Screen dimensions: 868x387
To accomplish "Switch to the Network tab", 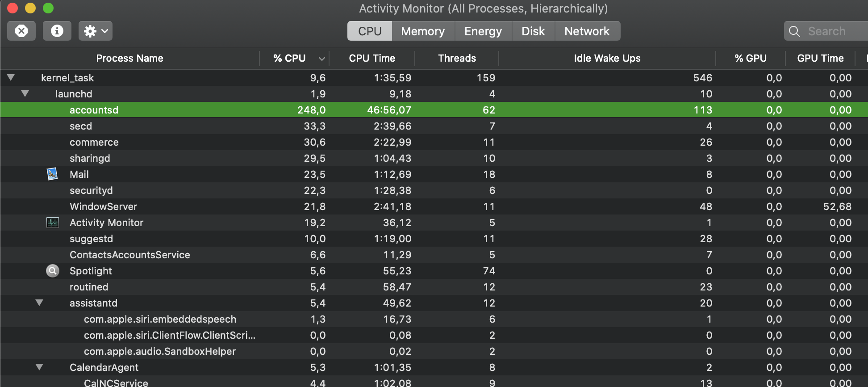I will tap(587, 31).
